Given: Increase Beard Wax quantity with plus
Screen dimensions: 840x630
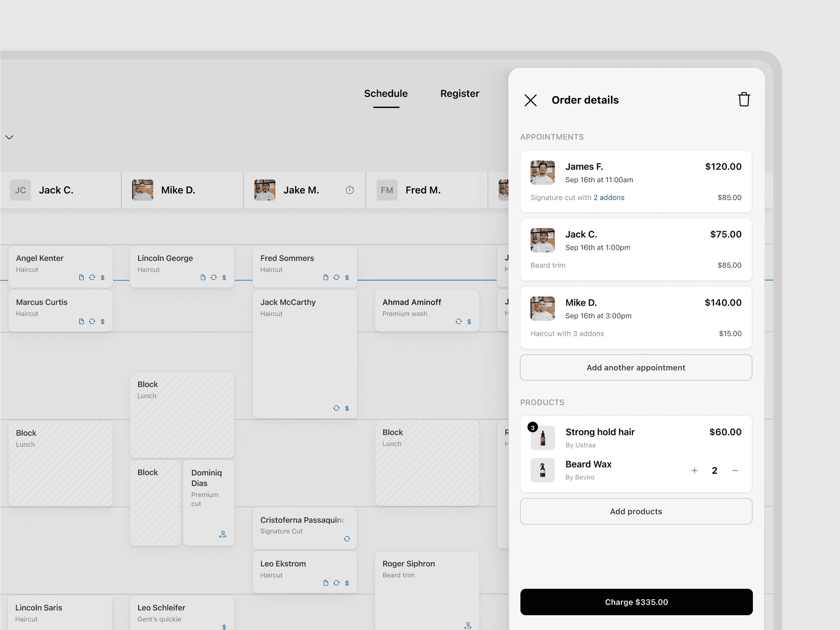Looking at the screenshot, I should (x=694, y=471).
